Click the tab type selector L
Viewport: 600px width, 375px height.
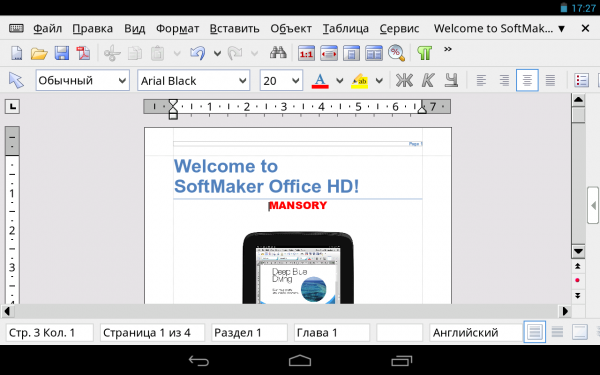pos(13,106)
